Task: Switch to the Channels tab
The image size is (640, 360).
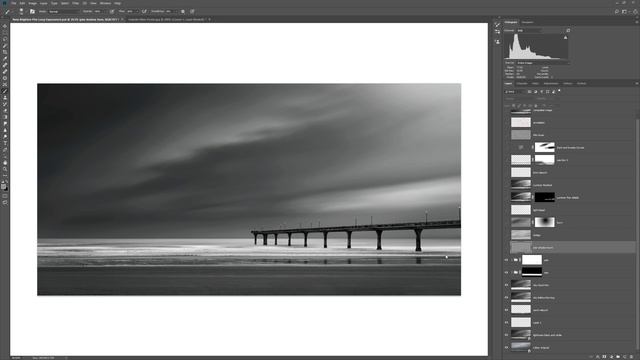Action: [522, 83]
